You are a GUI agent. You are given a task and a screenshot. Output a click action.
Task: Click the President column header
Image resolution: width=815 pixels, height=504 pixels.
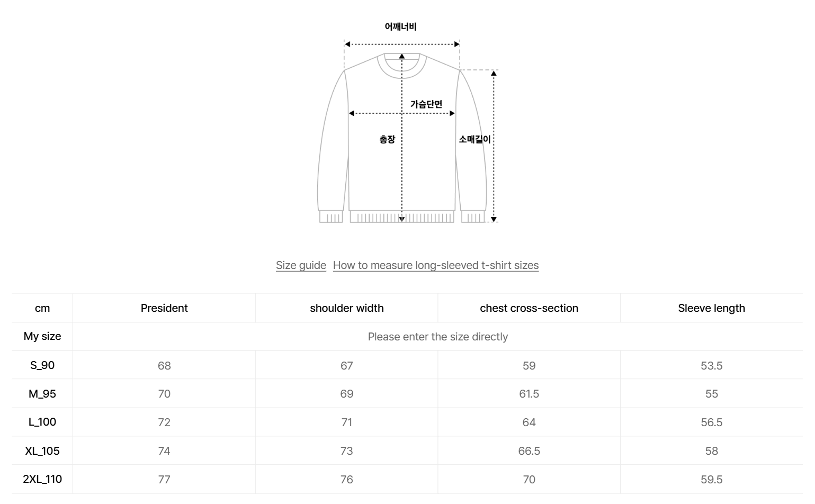[164, 308]
